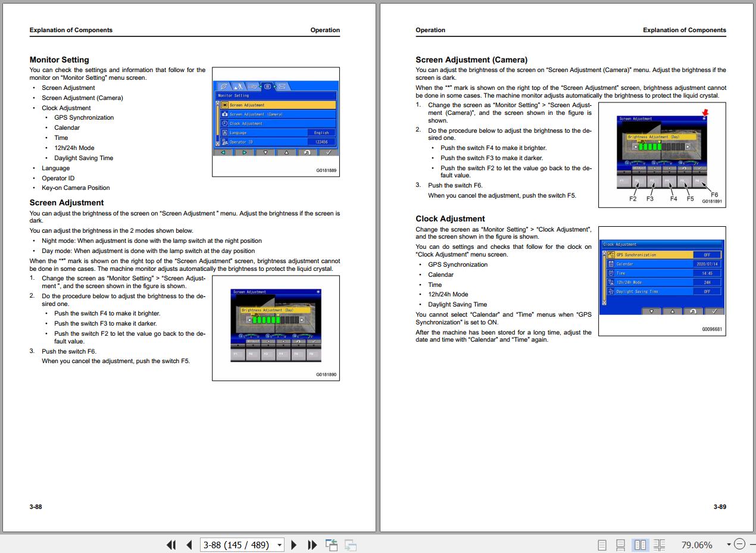Click the '12h/24h Mode' bullet on right page
Screen dimensions: 756x553
tap(448, 294)
